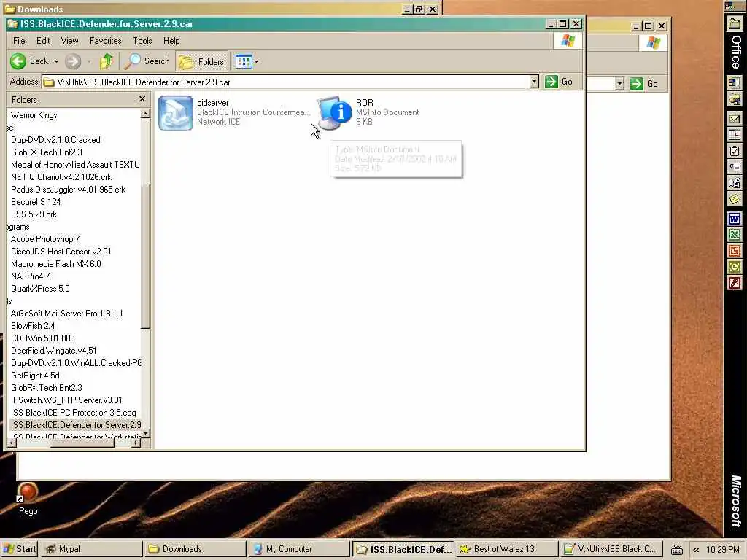Click the Start button
The height and width of the screenshot is (560, 747).
click(19, 548)
